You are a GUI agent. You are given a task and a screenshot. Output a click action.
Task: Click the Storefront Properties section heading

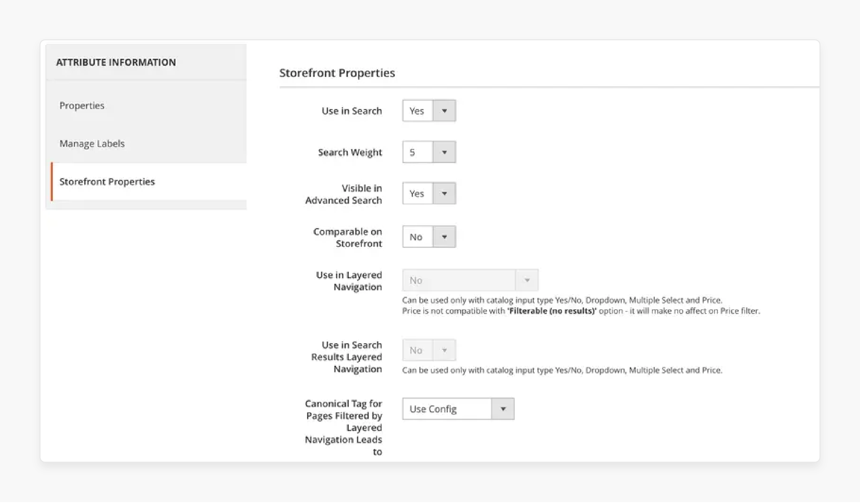[337, 73]
